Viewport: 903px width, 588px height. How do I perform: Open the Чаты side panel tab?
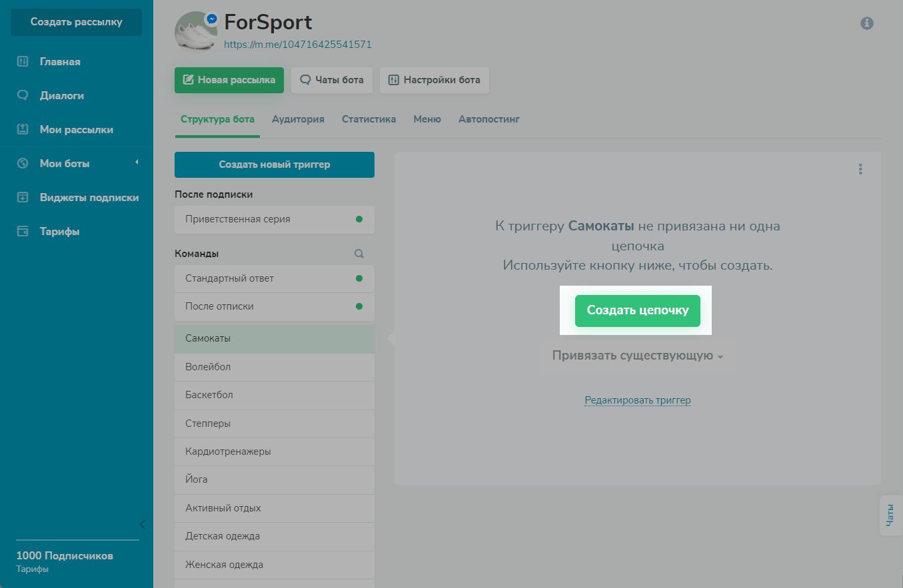(x=890, y=515)
